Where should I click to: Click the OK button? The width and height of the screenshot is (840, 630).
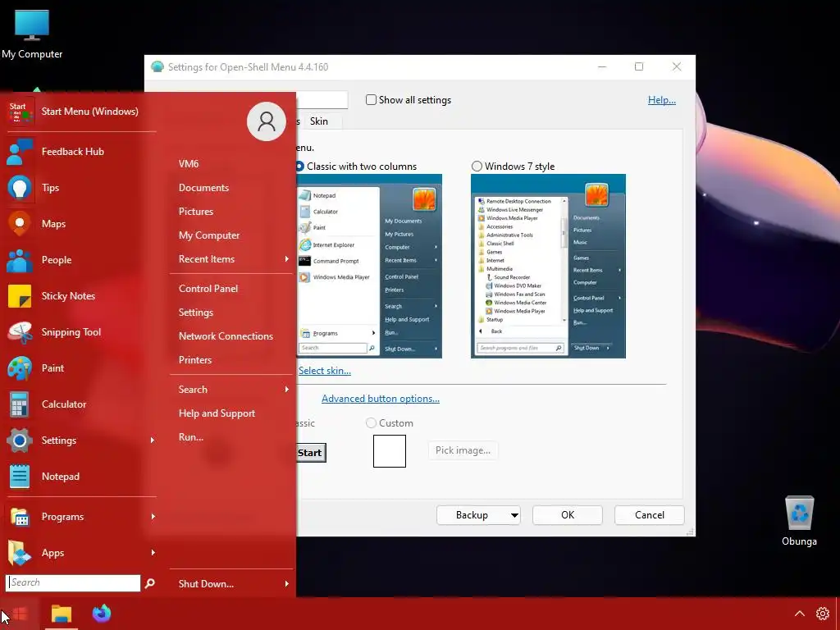pos(568,515)
